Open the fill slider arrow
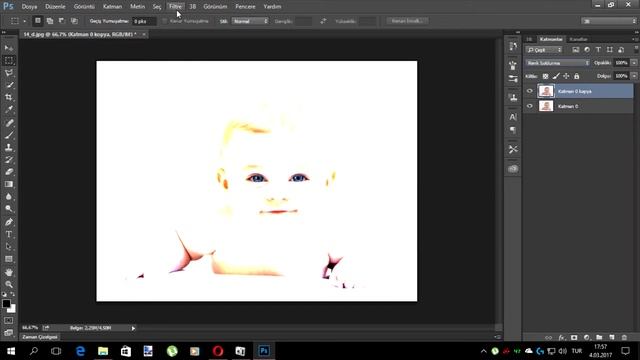This screenshot has width=640, height=360. tap(634, 76)
